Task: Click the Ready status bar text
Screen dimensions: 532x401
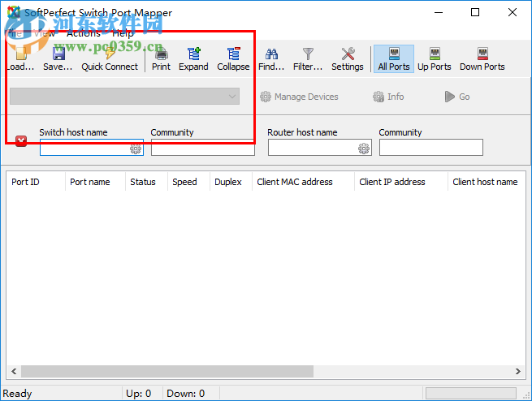Action: click(x=17, y=393)
